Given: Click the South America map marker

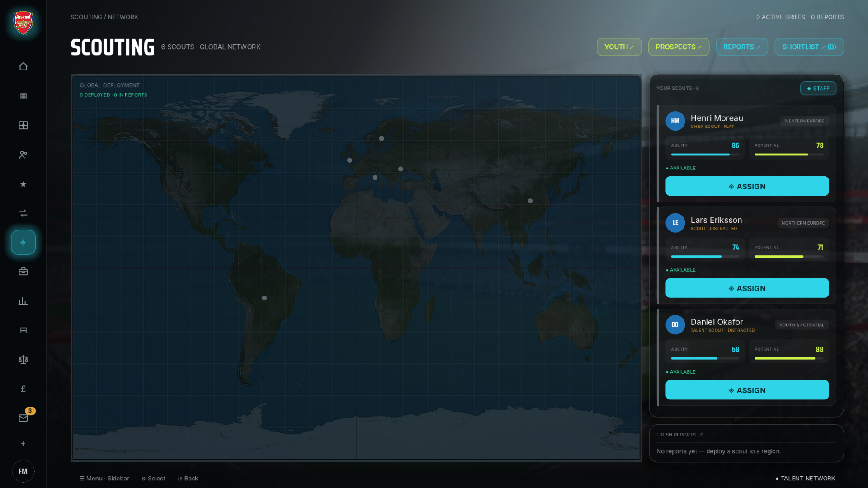Looking at the screenshot, I should (x=264, y=298).
